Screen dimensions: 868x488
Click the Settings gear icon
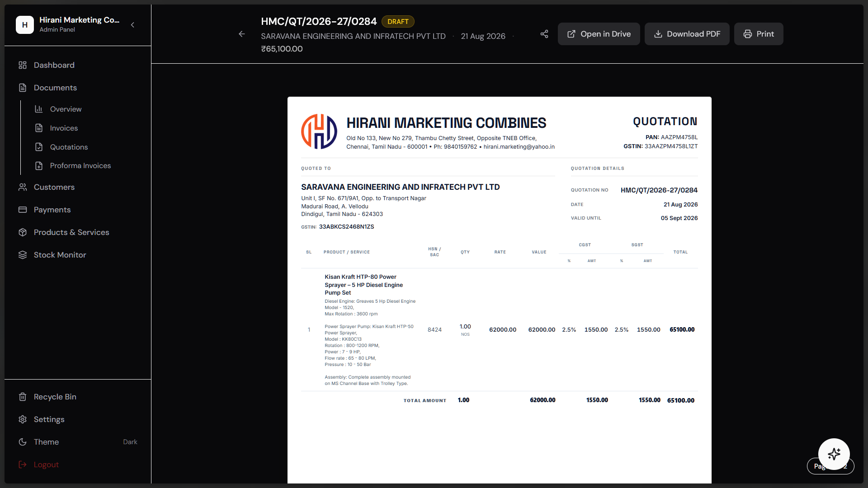coord(23,419)
